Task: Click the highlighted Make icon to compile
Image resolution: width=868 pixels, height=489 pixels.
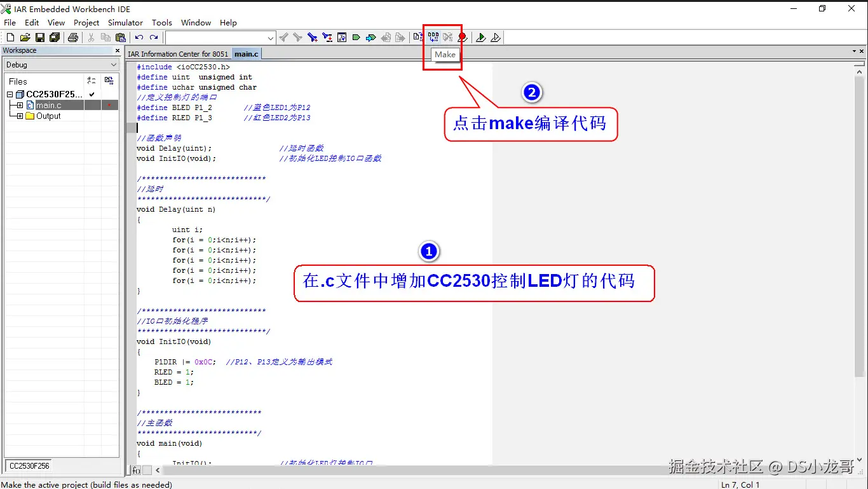Action: pyautogui.click(x=433, y=37)
